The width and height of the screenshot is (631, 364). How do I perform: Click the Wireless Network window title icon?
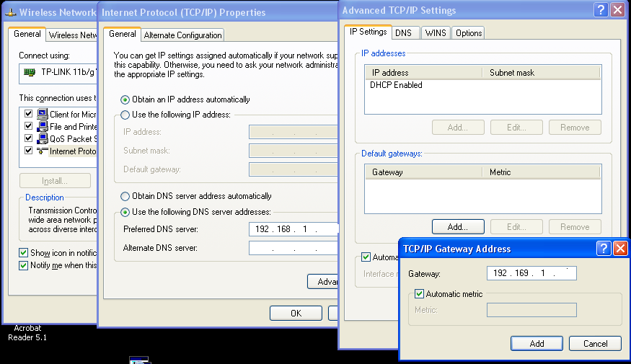point(11,12)
